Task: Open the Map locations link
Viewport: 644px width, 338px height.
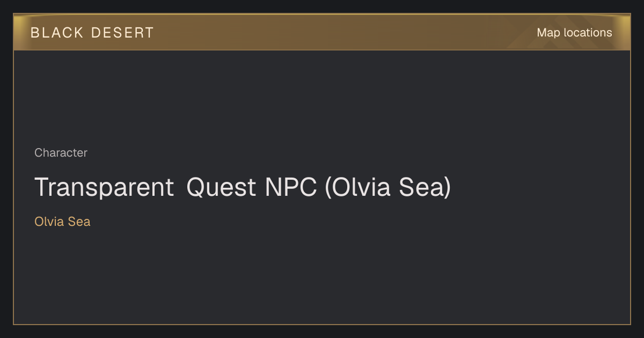Action: pos(574,33)
